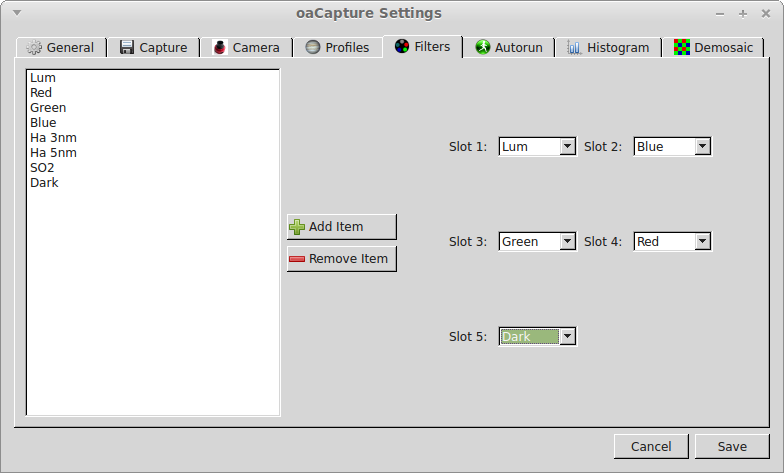Click the Demosaic colored grid icon

pyautogui.click(x=682, y=48)
